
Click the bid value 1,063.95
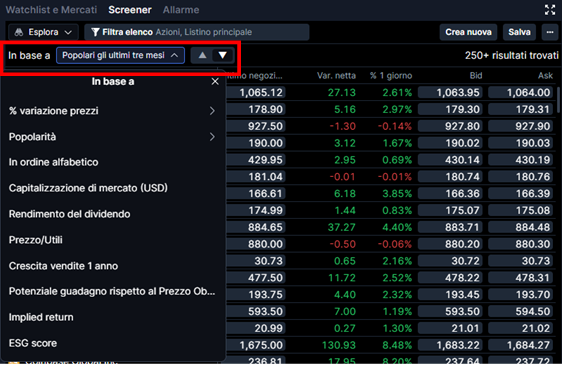450,93
